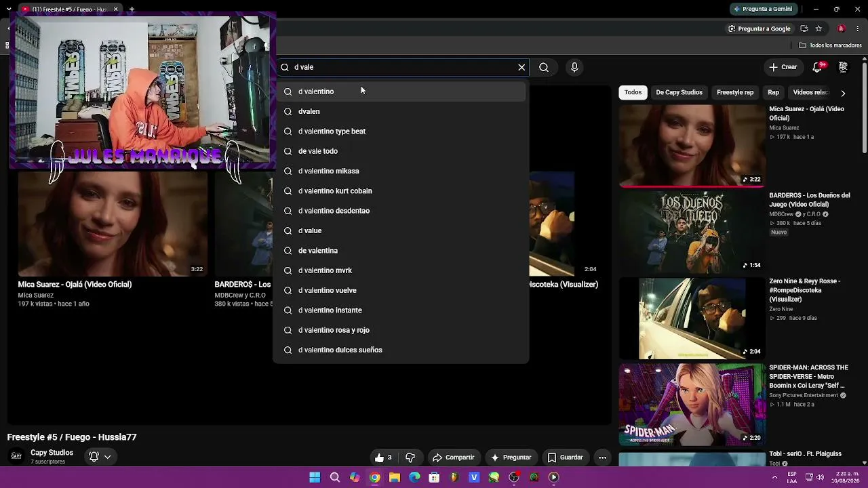Open more actions three-dot menu under video

pos(602,457)
